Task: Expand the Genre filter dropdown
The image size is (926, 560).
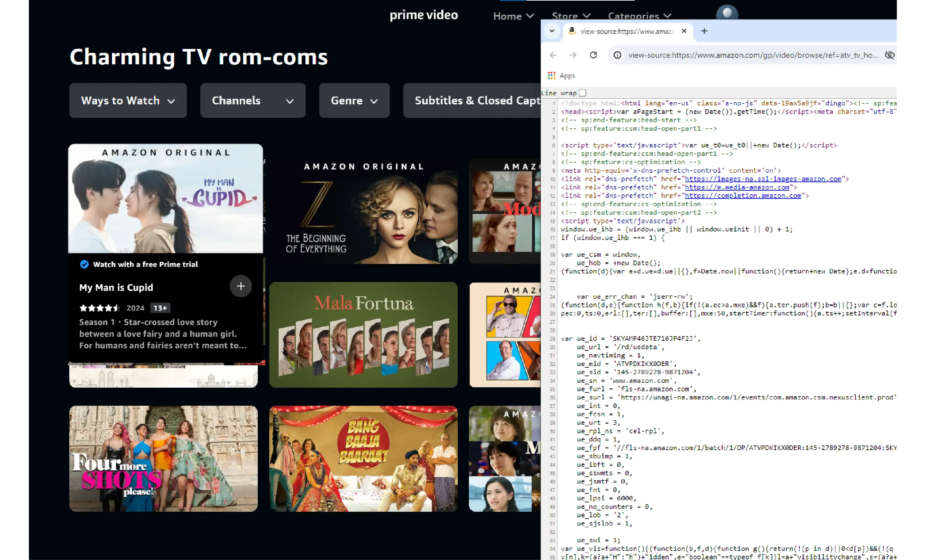Action: tap(354, 101)
